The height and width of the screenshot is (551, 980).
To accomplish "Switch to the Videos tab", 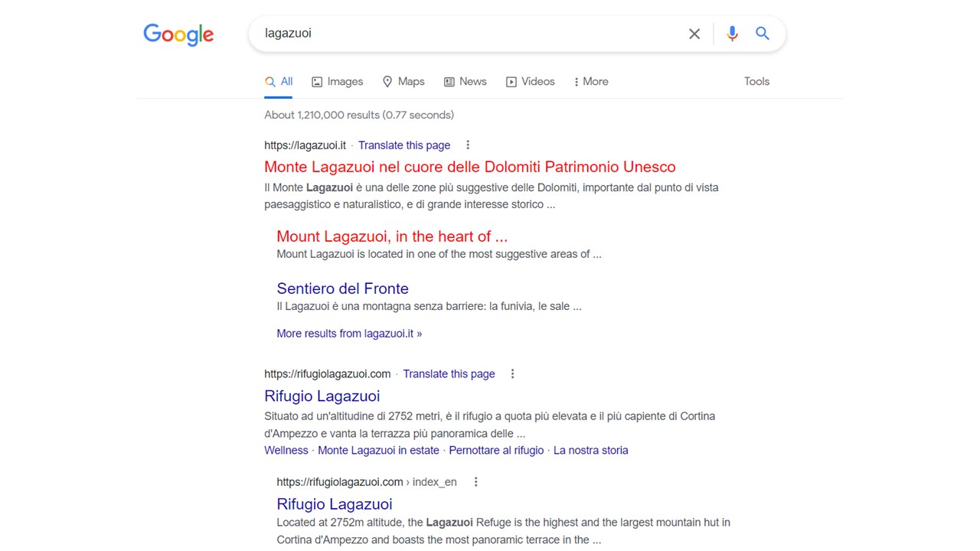I will pyautogui.click(x=530, y=82).
